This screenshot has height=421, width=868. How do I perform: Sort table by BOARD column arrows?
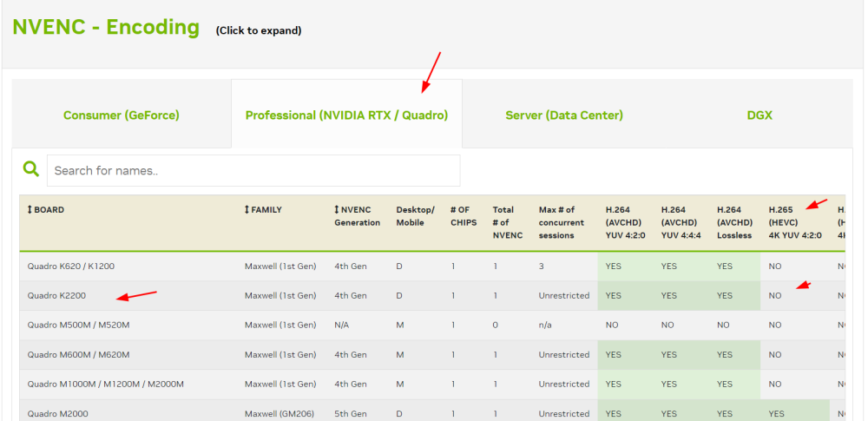coord(30,210)
